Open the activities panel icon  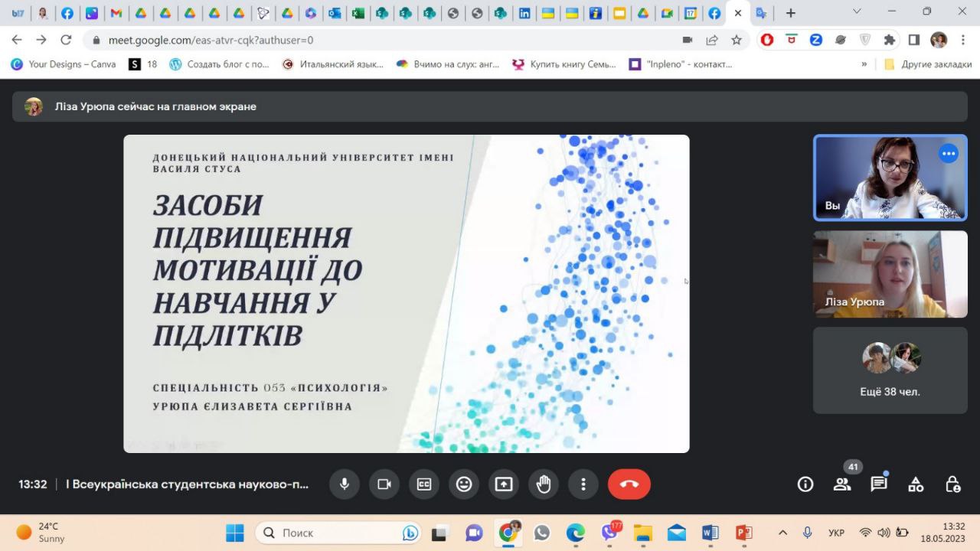pyautogui.click(x=916, y=484)
